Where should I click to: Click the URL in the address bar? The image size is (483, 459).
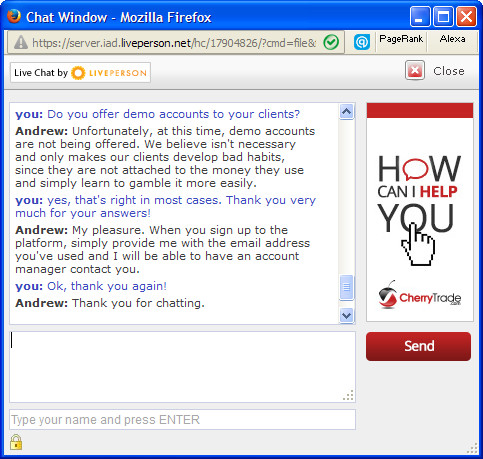coord(174,43)
